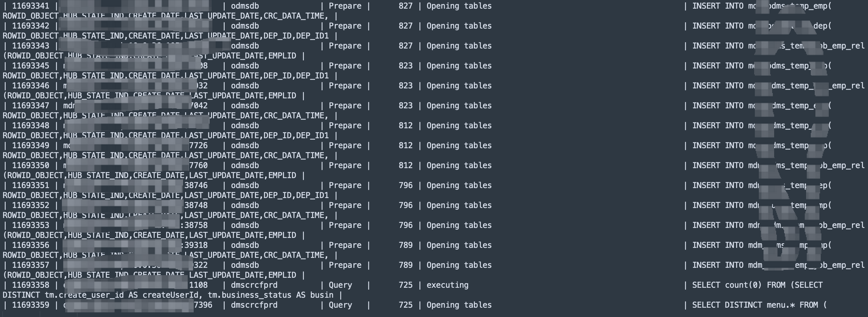The image size is (868, 317).
Task: Click time value 812 in row 11693348
Action: click(x=405, y=126)
